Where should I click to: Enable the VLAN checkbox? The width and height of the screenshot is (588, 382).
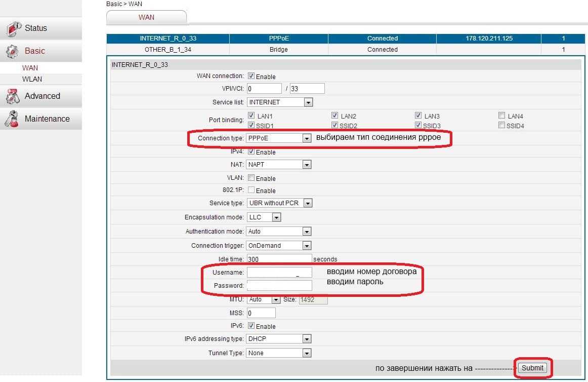pos(251,178)
